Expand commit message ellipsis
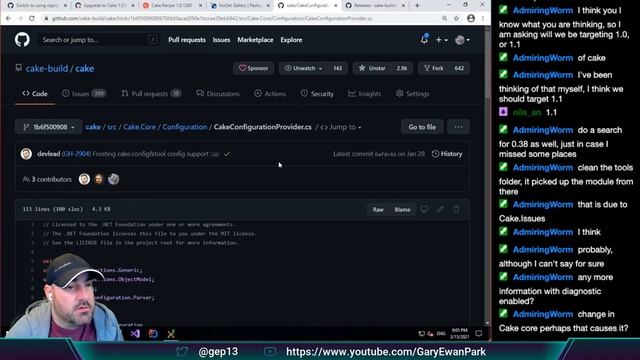This screenshot has height=360, width=640. 215,154
